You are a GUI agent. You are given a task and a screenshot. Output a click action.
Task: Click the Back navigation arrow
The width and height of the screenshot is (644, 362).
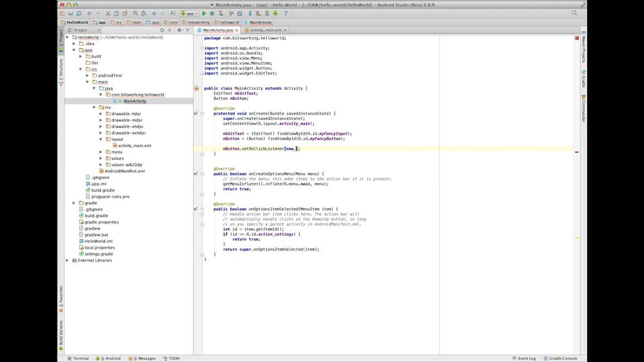point(154,14)
